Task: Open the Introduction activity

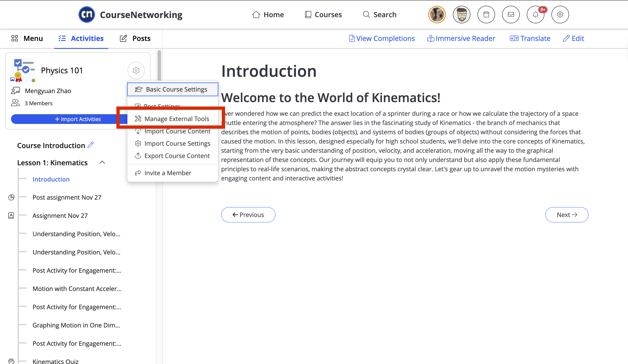Action: tap(51, 179)
